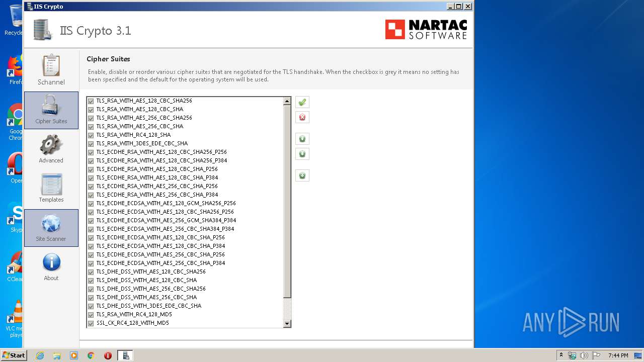The image size is (644, 362).
Task: Uncheck TLS_RSA_WITH_3DES_EDE_CBC_SHA checkbox
Action: pyautogui.click(x=91, y=144)
